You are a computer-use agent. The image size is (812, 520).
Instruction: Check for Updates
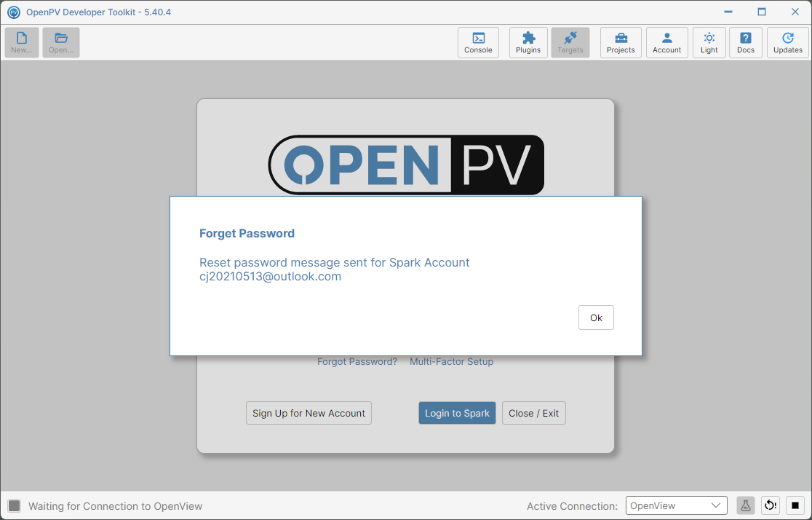click(788, 42)
